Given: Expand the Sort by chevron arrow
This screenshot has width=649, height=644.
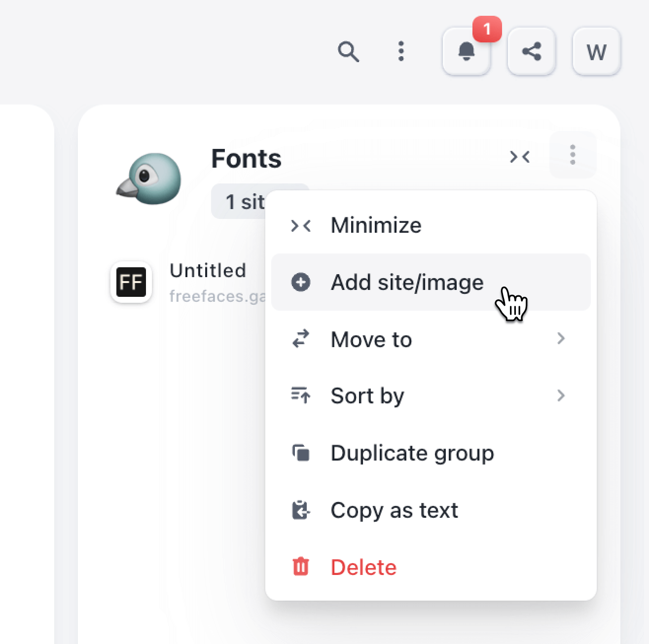Looking at the screenshot, I should (x=561, y=395).
